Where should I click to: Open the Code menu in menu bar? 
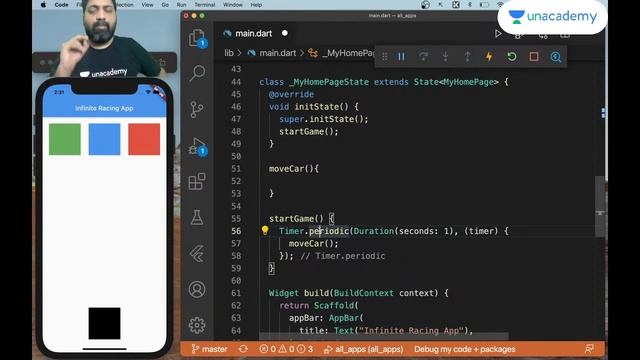(61, 5)
